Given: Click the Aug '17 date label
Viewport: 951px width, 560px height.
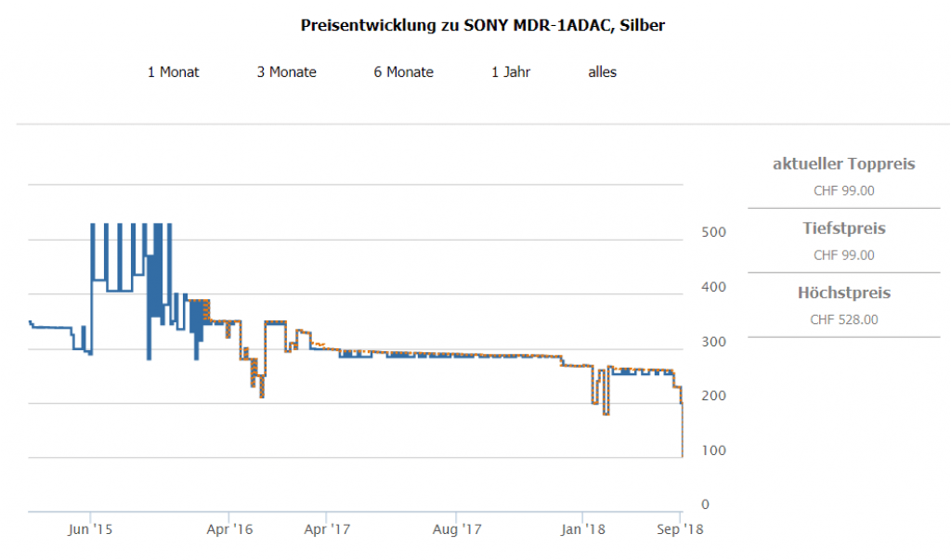Looking at the screenshot, I should pyautogui.click(x=458, y=529).
